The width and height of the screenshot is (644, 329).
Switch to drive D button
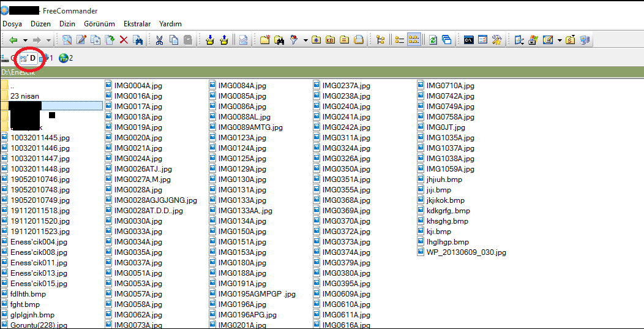click(29, 58)
